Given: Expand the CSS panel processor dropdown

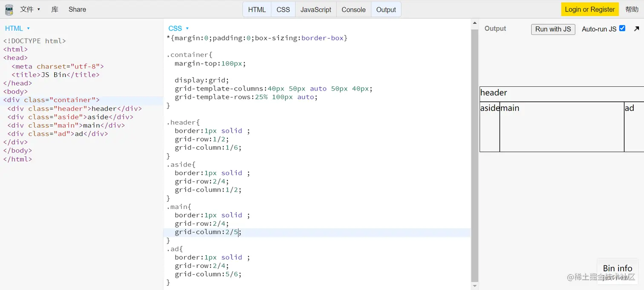Looking at the screenshot, I should (178, 28).
